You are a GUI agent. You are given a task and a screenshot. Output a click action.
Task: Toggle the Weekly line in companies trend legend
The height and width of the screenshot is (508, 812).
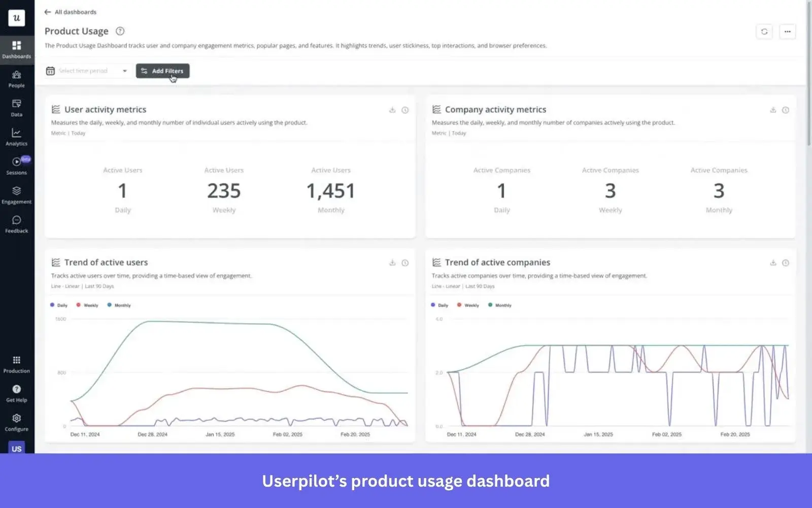tap(468, 305)
